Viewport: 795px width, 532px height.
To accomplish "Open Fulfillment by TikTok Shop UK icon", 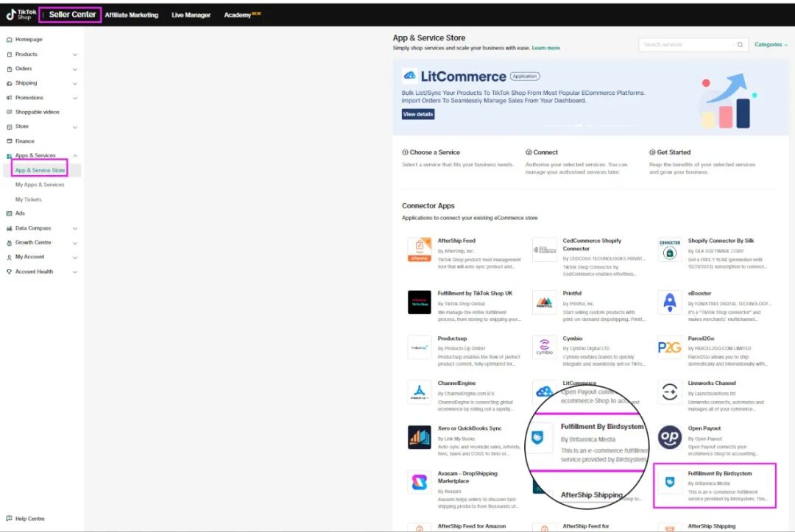I will click(420, 302).
